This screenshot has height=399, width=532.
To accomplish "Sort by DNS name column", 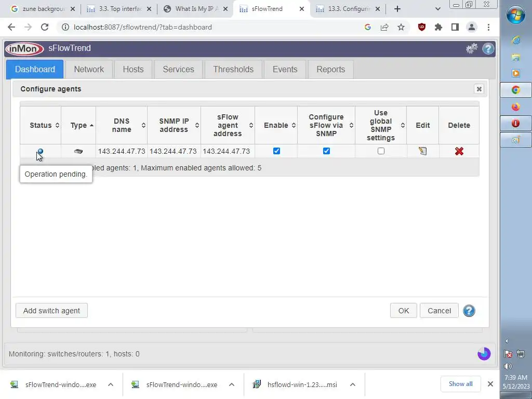I will (x=122, y=125).
